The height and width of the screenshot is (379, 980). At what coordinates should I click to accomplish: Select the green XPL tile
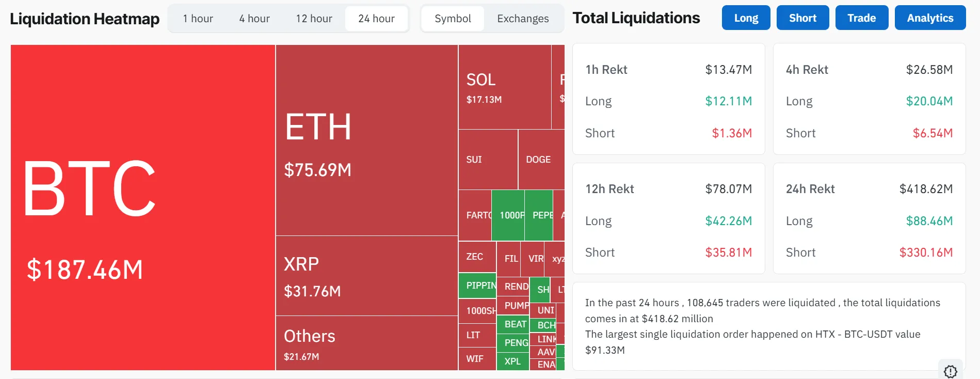tap(512, 362)
